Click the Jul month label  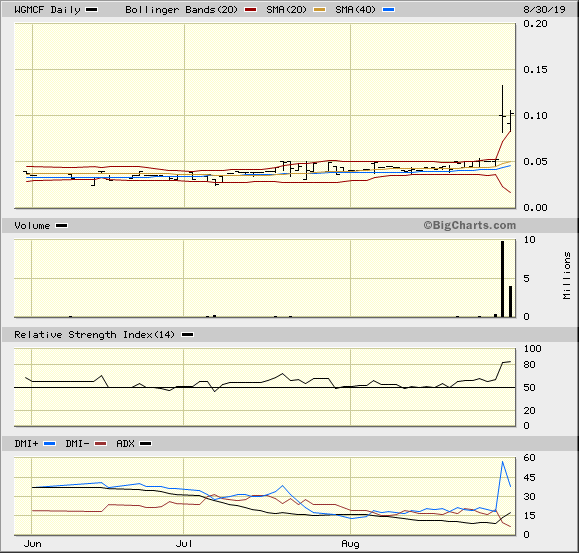[x=184, y=544]
